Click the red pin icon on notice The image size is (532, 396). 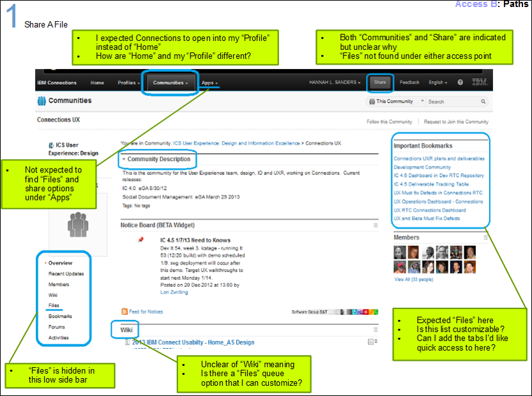tap(141, 240)
